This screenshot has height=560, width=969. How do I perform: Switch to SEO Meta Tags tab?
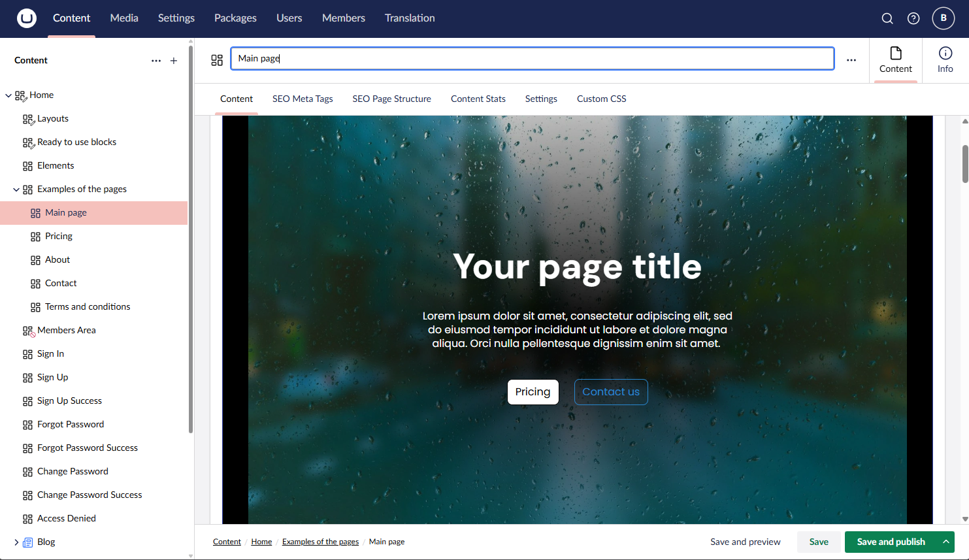303,99
